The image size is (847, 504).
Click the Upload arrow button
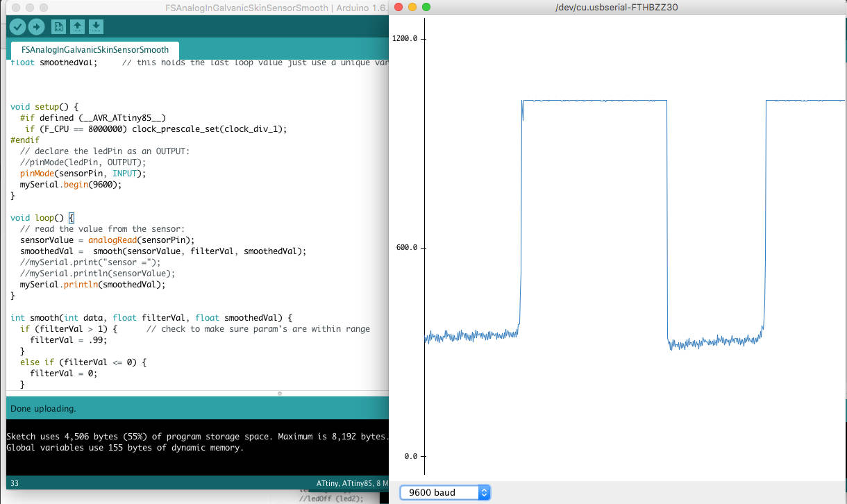[x=36, y=27]
